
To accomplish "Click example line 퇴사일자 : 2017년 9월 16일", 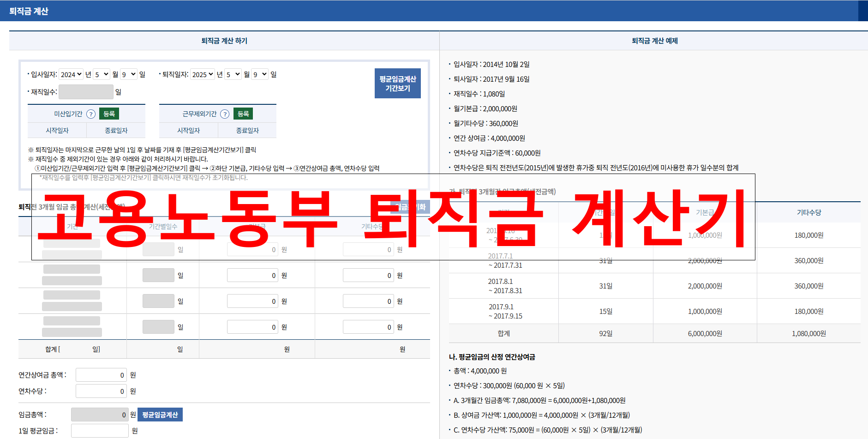I will coord(491,79).
